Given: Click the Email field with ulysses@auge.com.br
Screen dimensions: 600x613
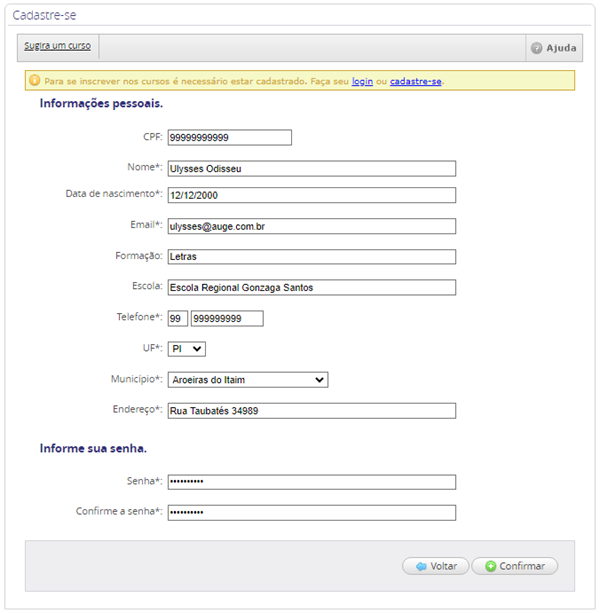Looking at the screenshot, I should coord(312,226).
